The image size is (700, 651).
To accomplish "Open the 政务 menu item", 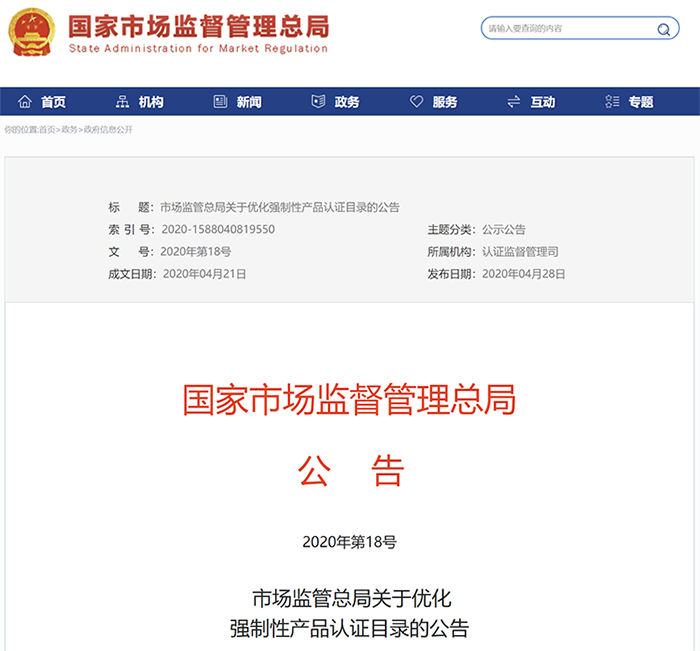I will click(347, 102).
